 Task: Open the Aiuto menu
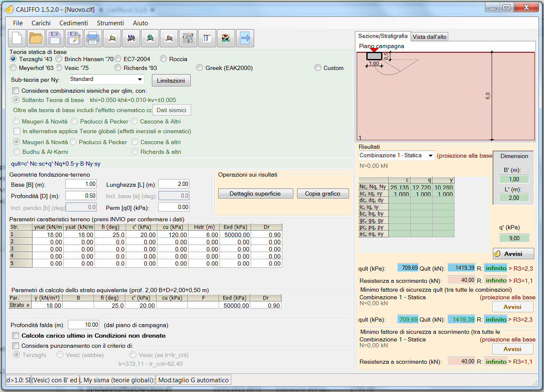(141, 23)
